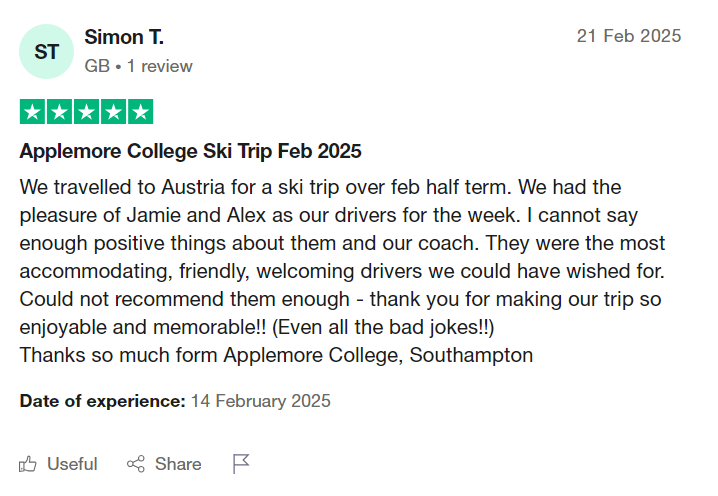Mark review as Useful via text label
718x496 pixels.
click(72, 464)
